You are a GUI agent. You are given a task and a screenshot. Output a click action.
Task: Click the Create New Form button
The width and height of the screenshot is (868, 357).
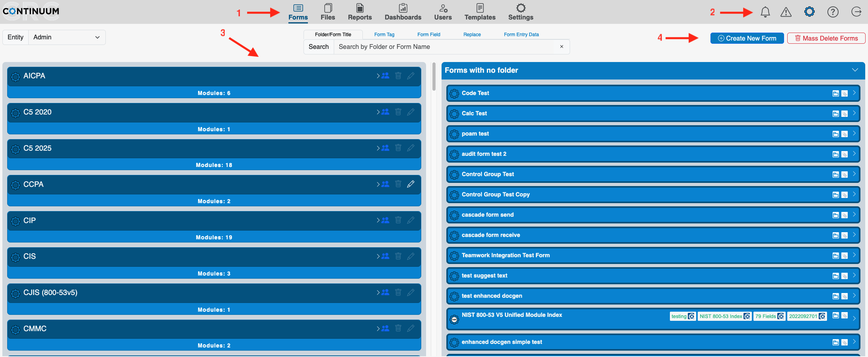(747, 38)
